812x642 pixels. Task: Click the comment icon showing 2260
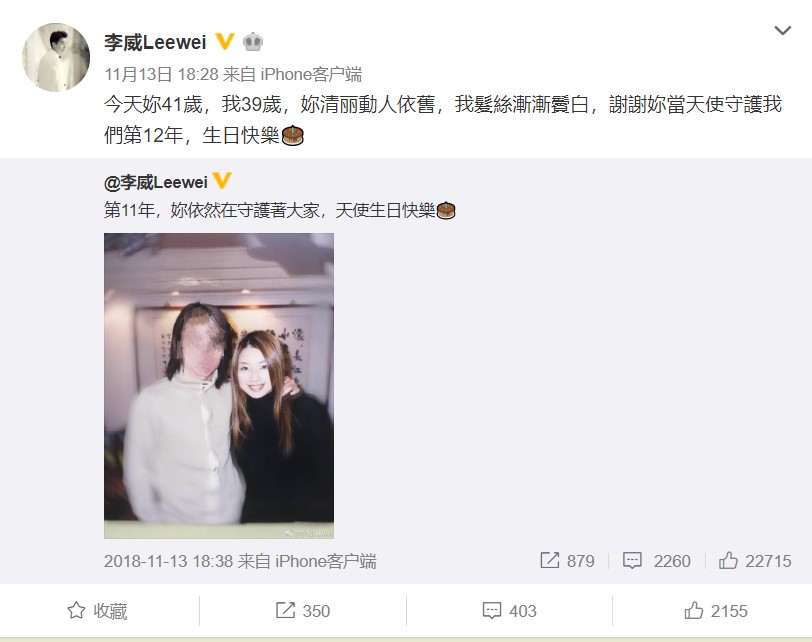click(x=632, y=561)
